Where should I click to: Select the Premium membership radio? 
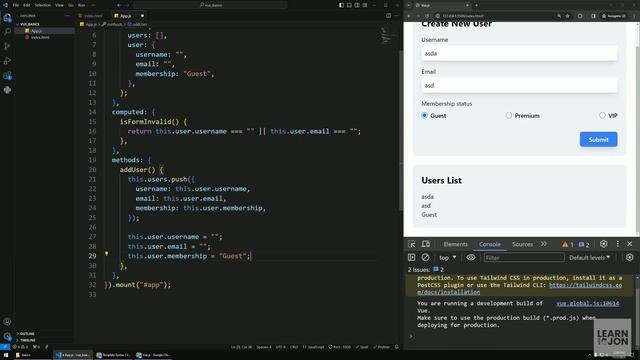(509, 116)
